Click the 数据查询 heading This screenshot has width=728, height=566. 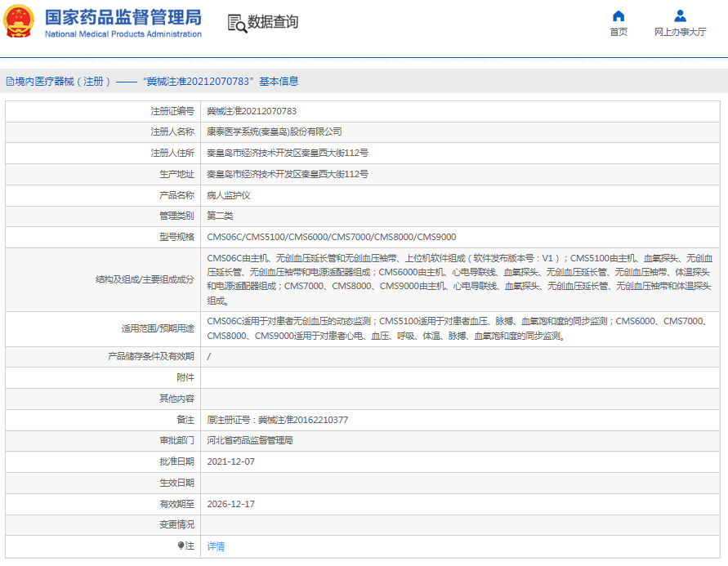click(x=273, y=22)
